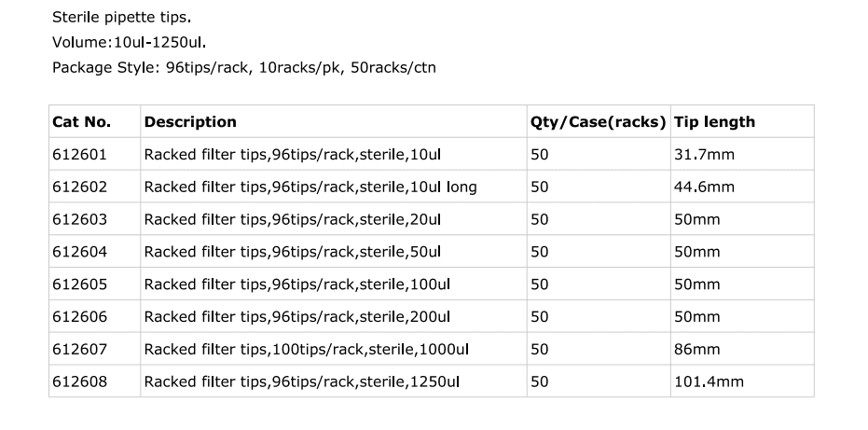Click the Tip length column header

point(714,122)
